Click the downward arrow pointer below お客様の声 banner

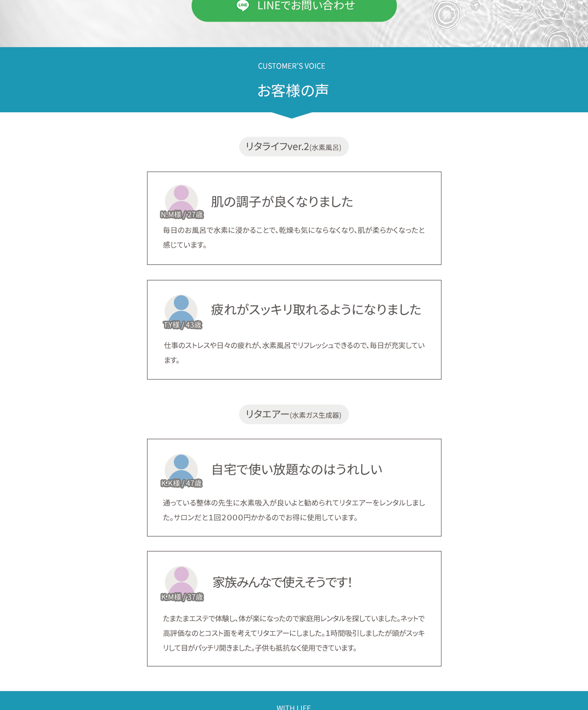click(292, 115)
